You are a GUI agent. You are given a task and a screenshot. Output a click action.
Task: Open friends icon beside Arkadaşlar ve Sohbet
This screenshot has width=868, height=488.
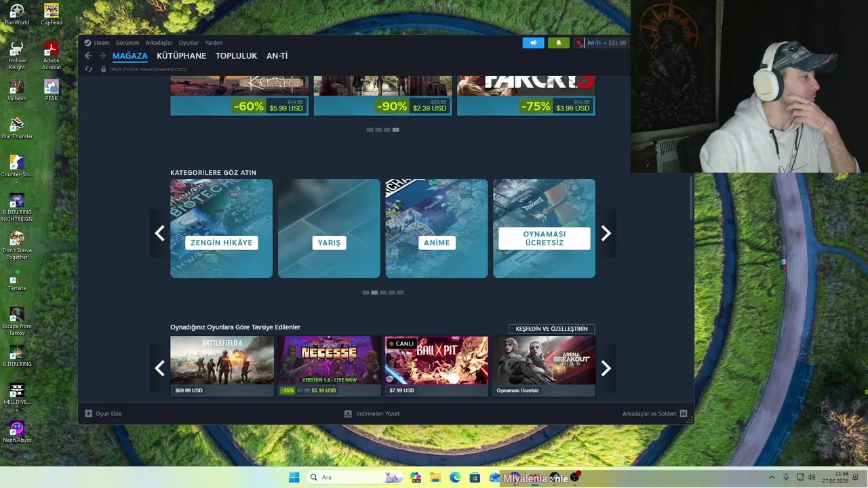click(x=684, y=413)
